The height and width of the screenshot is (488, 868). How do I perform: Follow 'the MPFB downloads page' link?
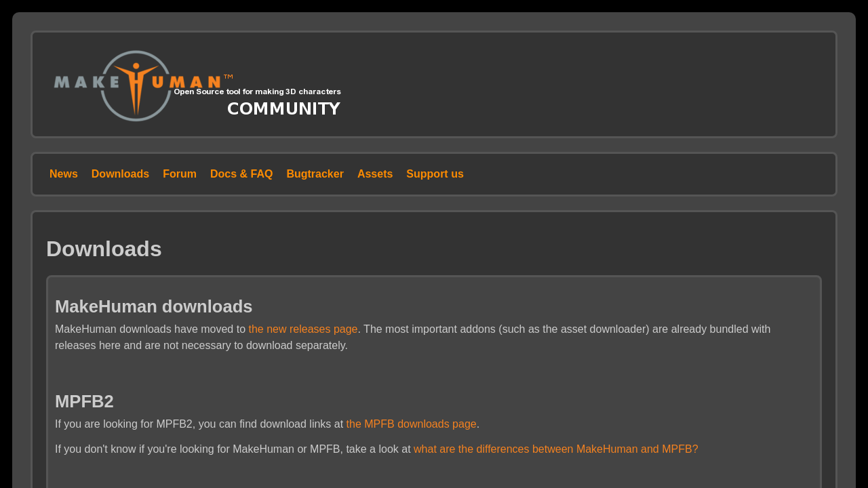click(412, 424)
